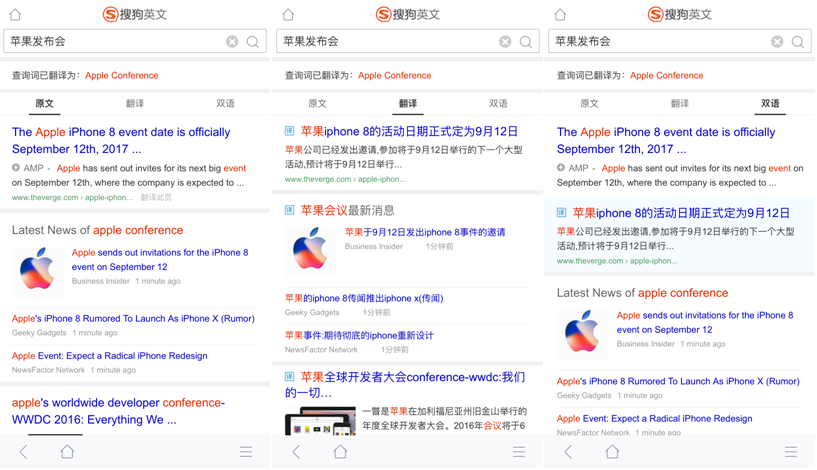Tap search magnifier icon in left panel

(x=253, y=42)
